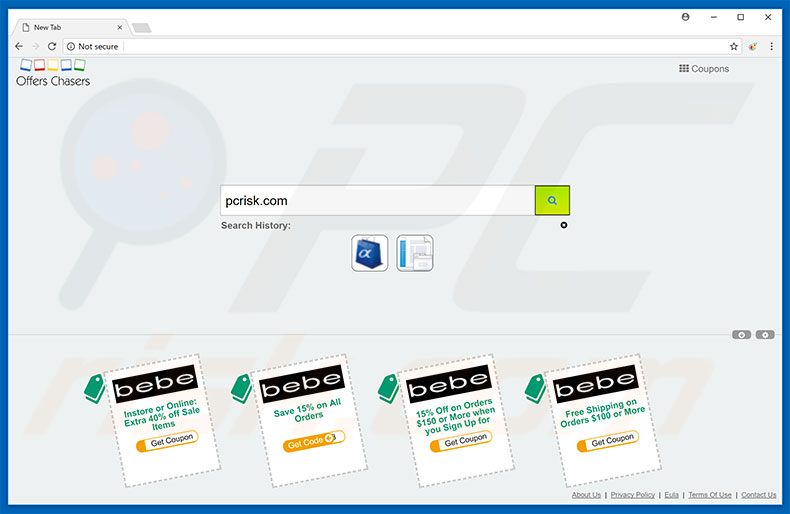
Task: Click the bebe Instore or Online coupon card
Action: point(162,421)
